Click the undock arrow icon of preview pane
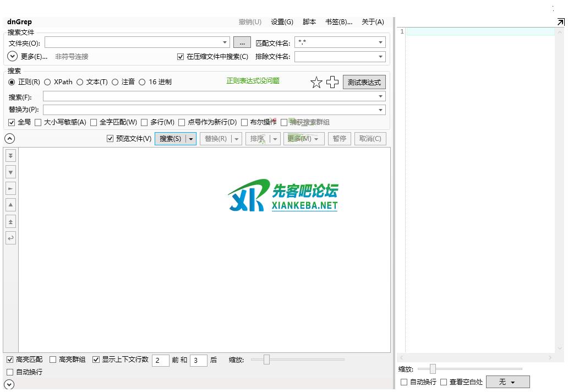 click(x=560, y=22)
